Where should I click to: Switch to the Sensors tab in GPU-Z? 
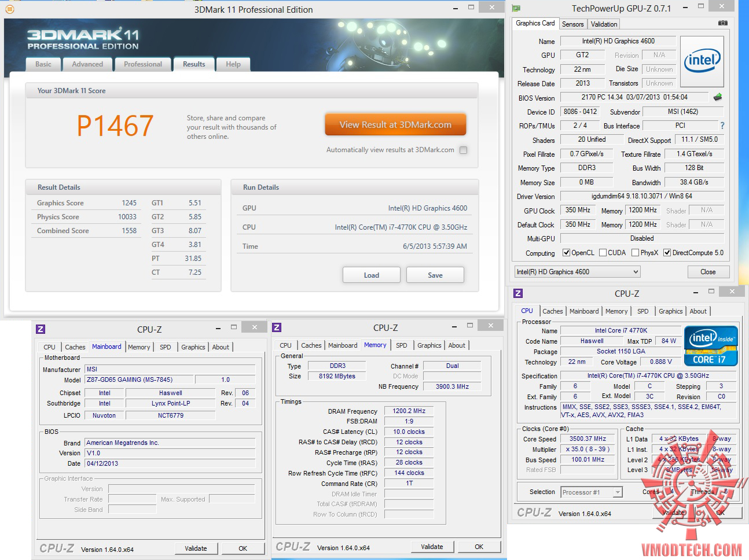coord(572,24)
